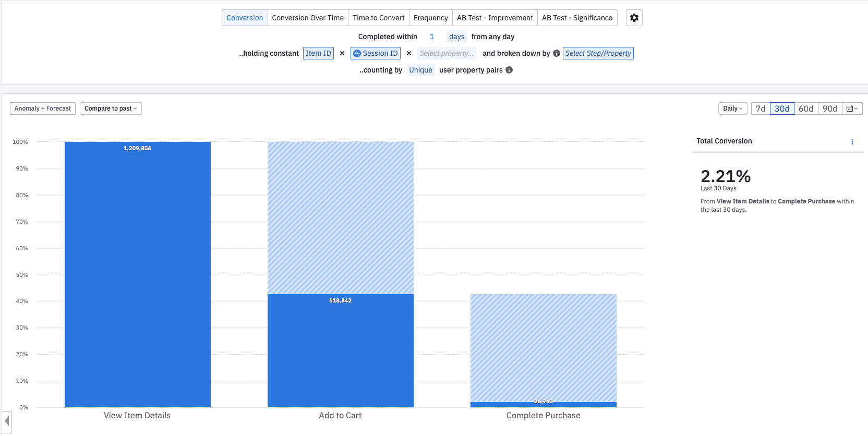This screenshot has width=868, height=436.
Task: Click info icon next to 'broken down by'
Action: click(556, 53)
